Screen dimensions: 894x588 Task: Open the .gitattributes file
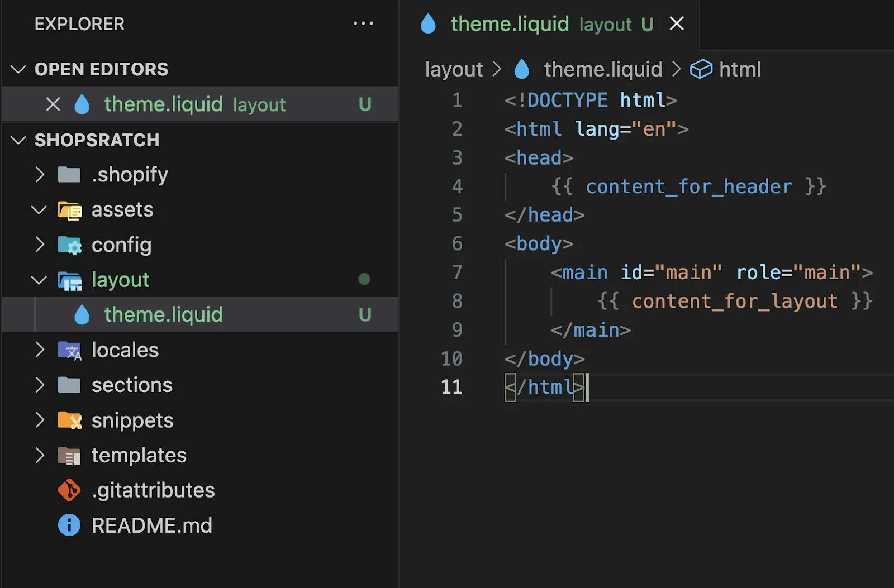point(154,490)
